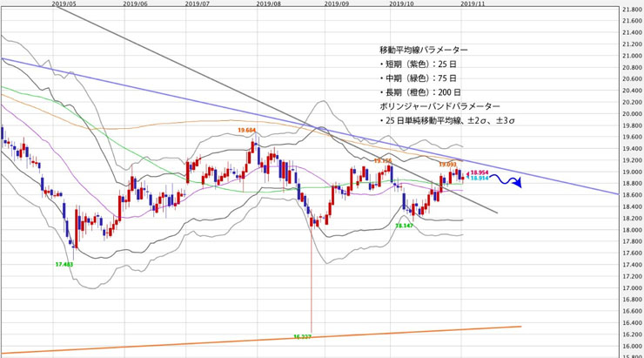This screenshot has height=358, width=644.
Task: Click the 17.000 price axis label
Action: pyautogui.click(x=632, y=288)
